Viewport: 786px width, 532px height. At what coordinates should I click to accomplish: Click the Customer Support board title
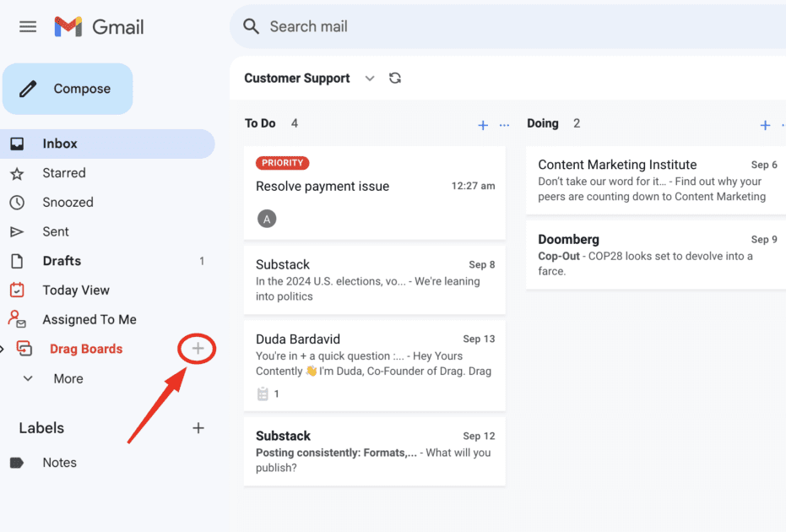297,79
